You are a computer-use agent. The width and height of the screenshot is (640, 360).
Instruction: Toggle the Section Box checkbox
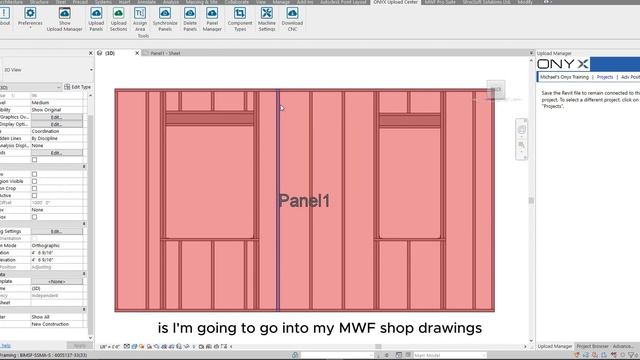click(34, 217)
